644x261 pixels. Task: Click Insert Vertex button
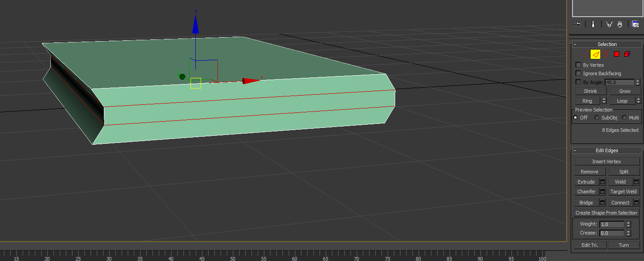607,161
